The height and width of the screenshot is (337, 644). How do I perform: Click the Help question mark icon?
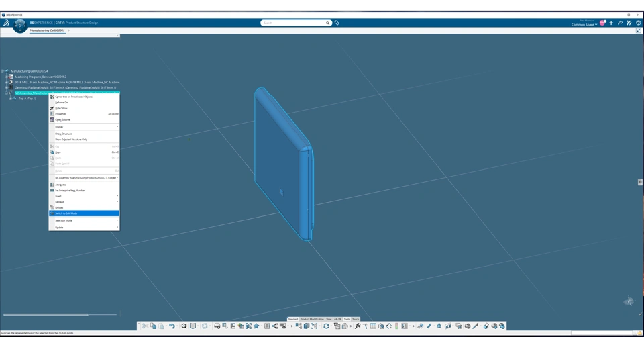[638, 23]
